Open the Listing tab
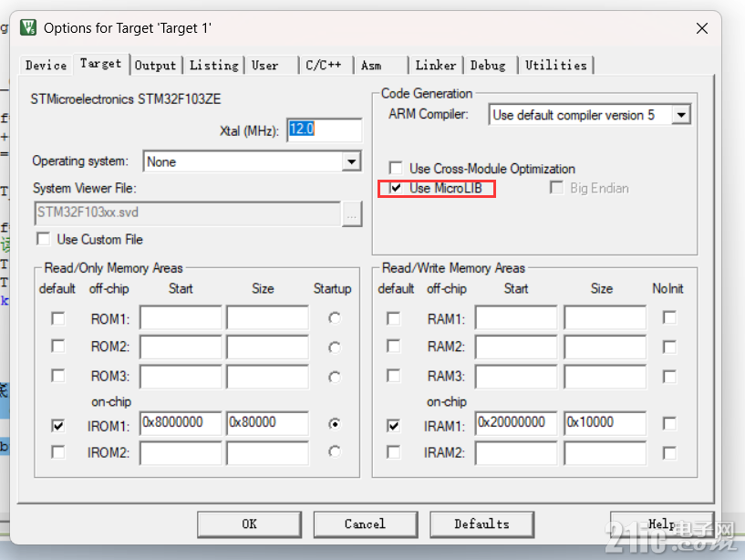This screenshot has width=745, height=560. 213,65
